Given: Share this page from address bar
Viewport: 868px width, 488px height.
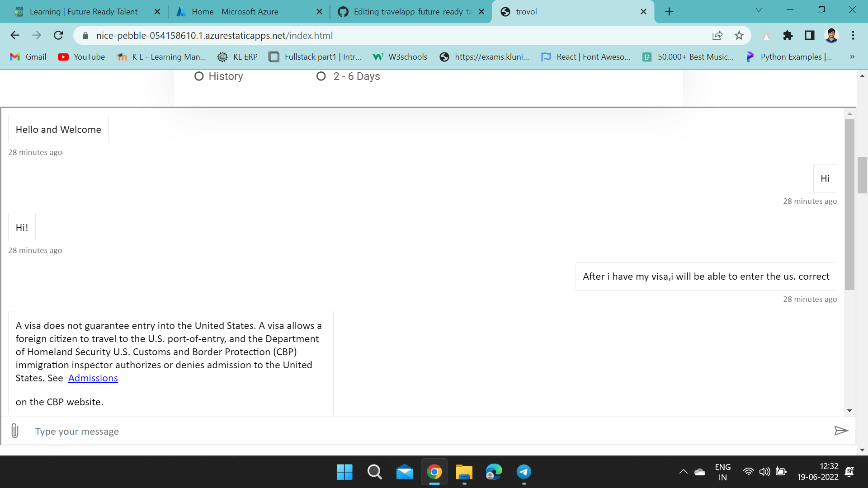Looking at the screenshot, I should [717, 35].
